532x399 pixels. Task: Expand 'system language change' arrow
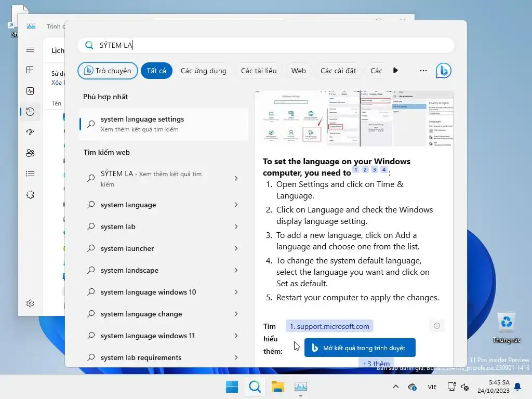click(x=236, y=314)
